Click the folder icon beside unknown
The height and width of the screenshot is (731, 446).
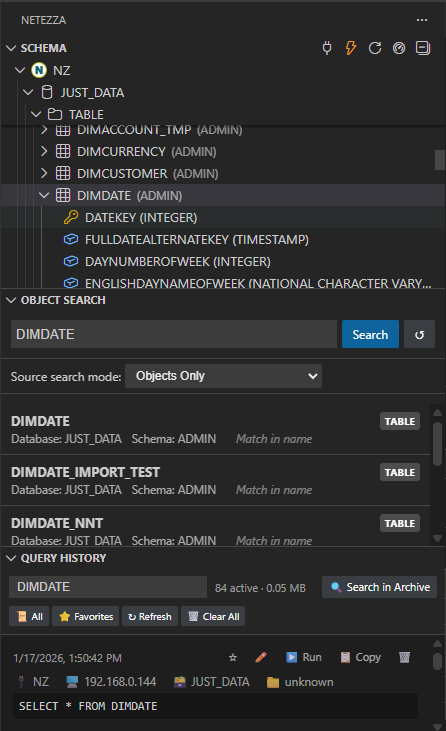point(273,683)
